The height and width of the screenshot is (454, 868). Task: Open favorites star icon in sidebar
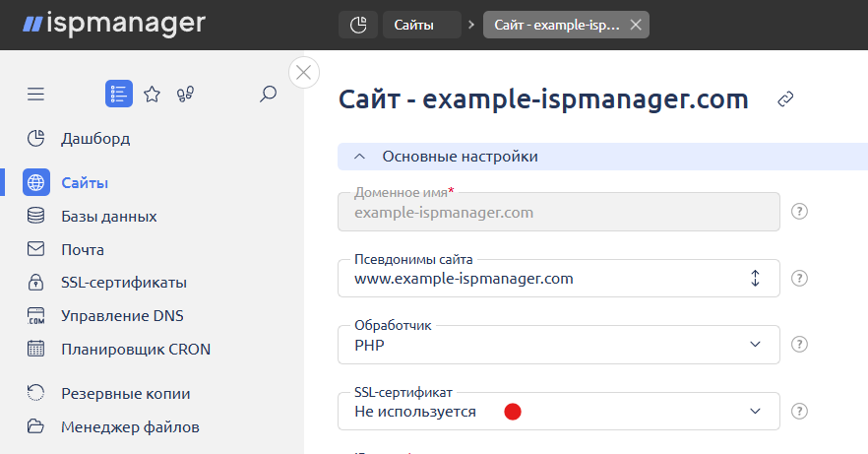152,95
